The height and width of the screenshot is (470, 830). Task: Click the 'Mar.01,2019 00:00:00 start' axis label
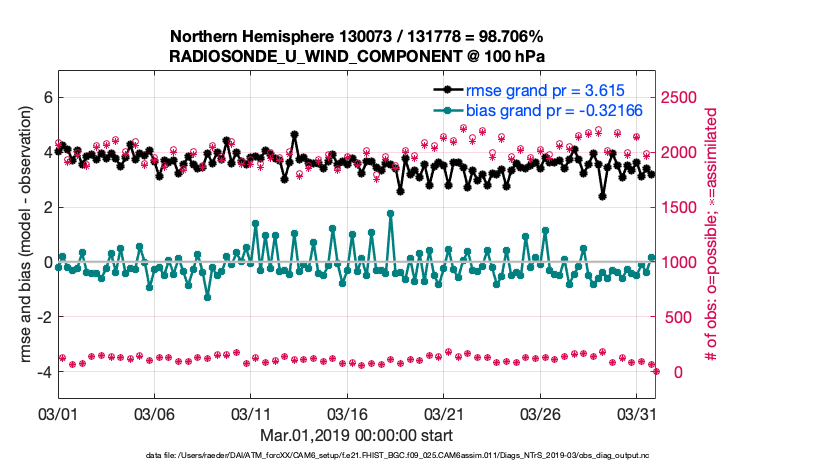tap(356, 435)
